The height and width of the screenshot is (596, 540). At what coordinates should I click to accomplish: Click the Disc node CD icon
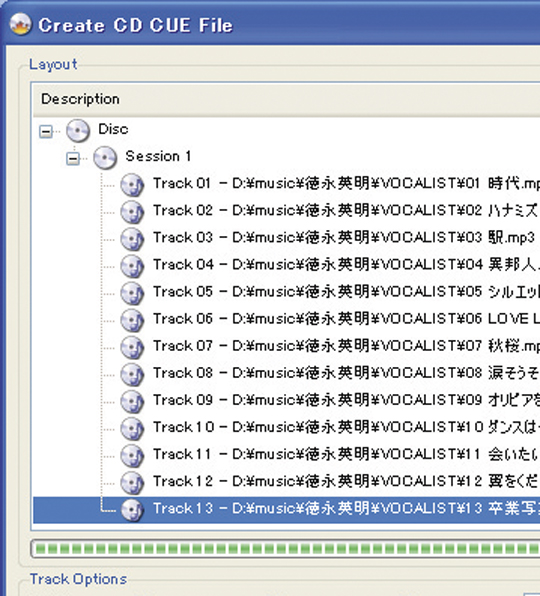click(78, 130)
